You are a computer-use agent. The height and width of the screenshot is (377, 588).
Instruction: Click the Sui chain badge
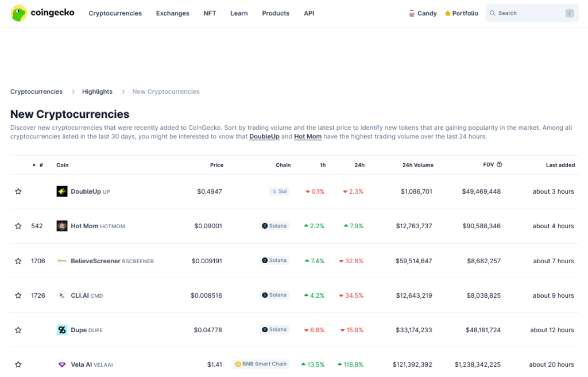coord(279,191)
